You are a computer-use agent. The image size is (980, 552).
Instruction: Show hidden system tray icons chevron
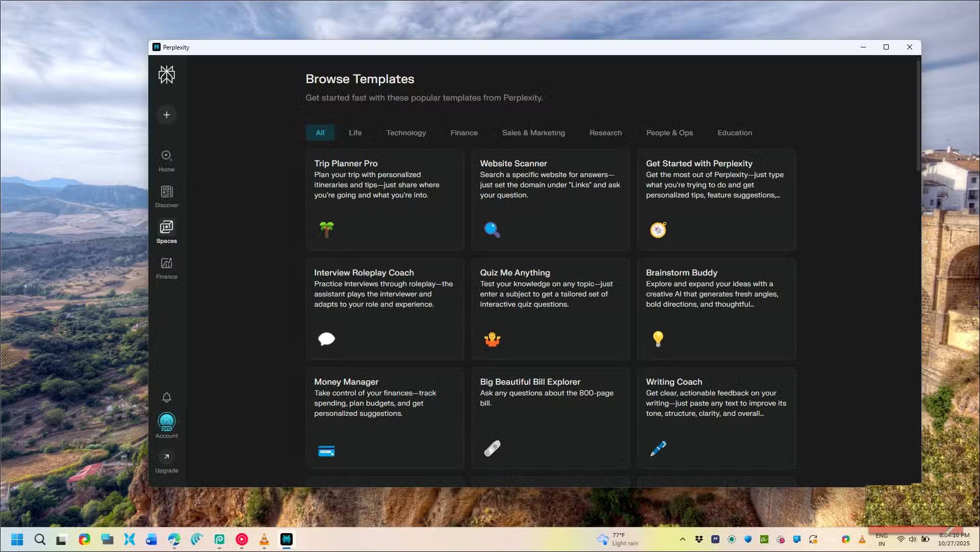pos(682,539)
